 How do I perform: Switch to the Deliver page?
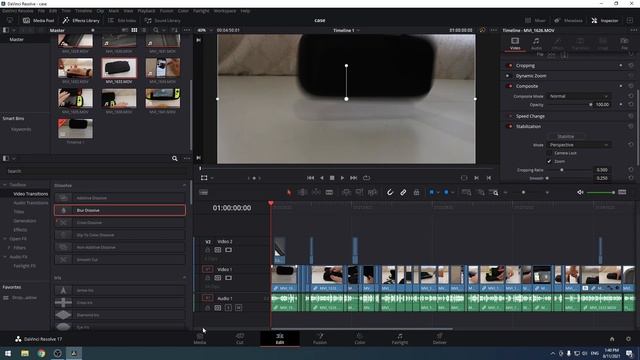point(440,338)
